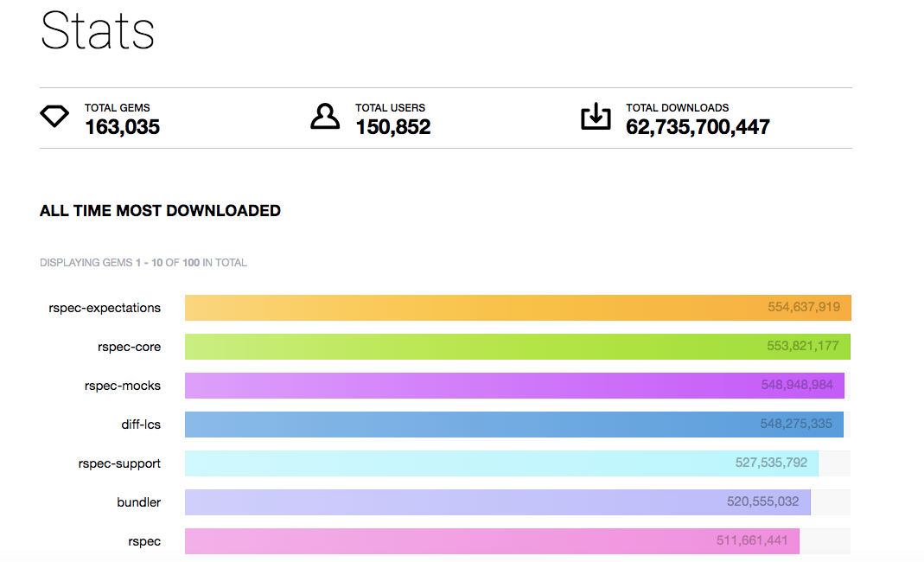924x562 pixels.
Task: Click the TOTAL GEMS label
Action: (x=118, y=108)
